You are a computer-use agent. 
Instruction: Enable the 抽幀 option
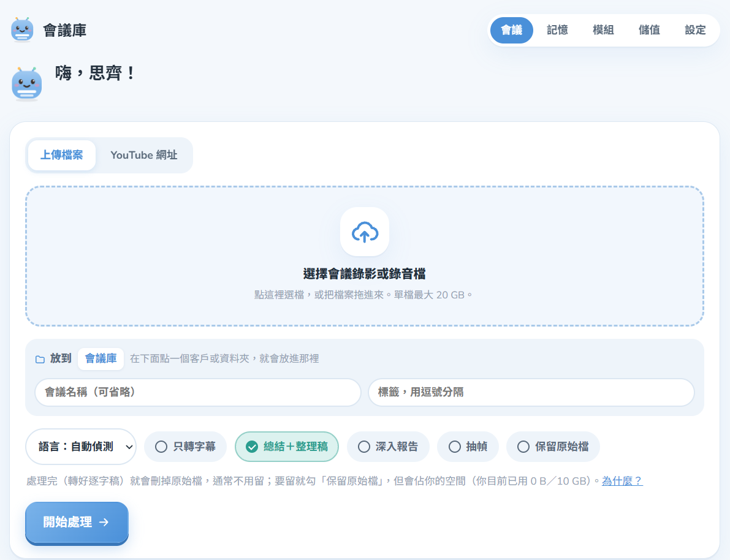point(468,447)
